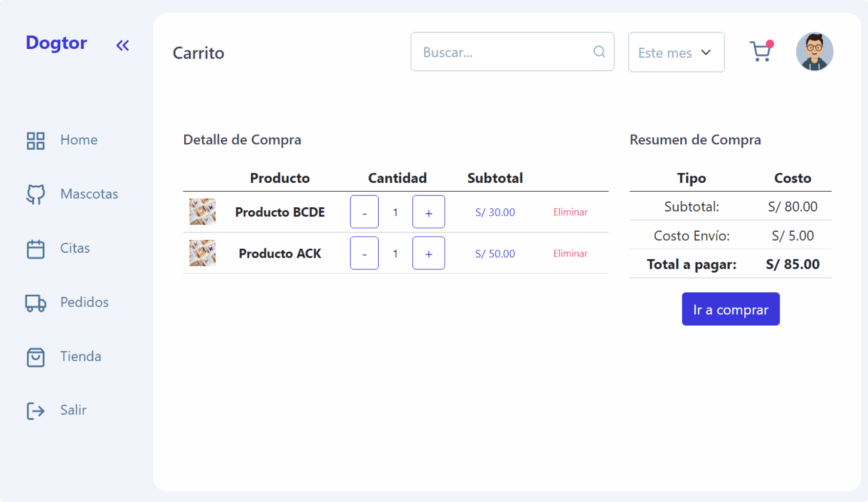The image size is (868, 502).
Task: Open the Este mes dropdown
Action: click(676, 52)
